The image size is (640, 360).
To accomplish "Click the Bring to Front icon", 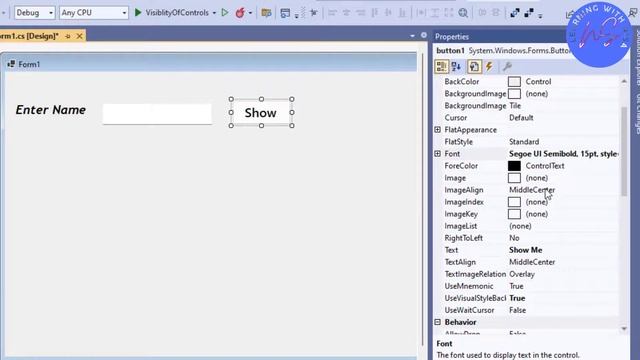I will point(515,13).
